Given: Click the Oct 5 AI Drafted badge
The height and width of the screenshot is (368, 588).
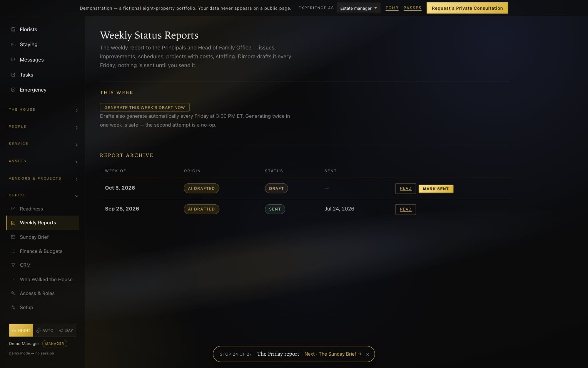Looking at the screenshot, I should click(201, 188).
